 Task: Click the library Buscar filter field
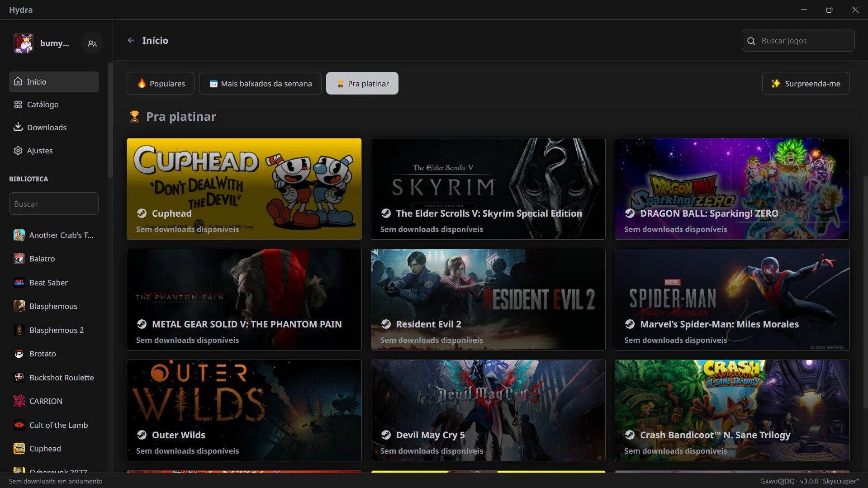point(54,204)
